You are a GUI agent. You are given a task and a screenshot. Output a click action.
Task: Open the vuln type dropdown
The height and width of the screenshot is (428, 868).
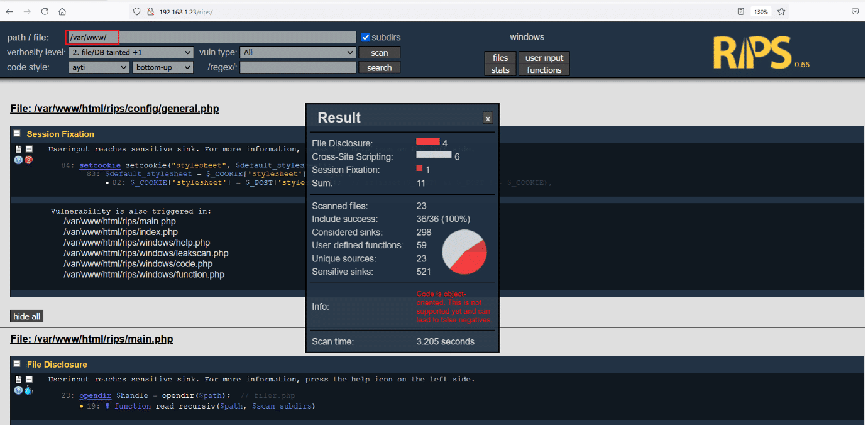[x=298, y=53]
